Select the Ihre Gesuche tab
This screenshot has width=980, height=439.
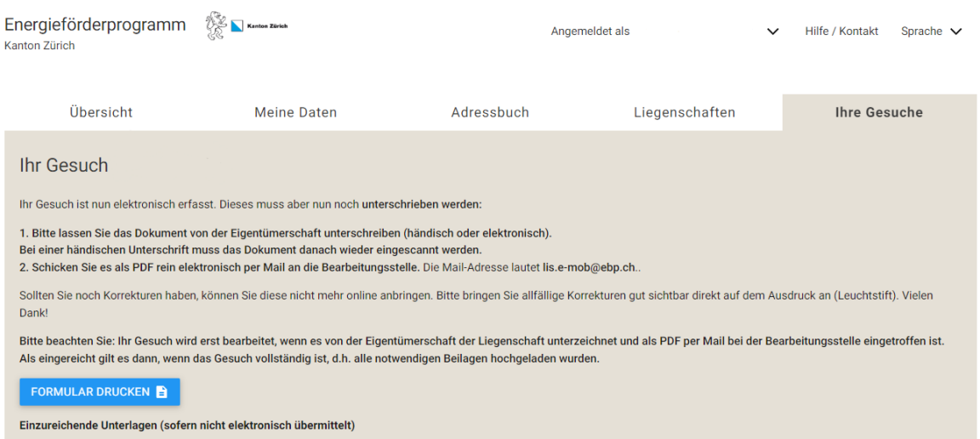click(x=879, y=112)
